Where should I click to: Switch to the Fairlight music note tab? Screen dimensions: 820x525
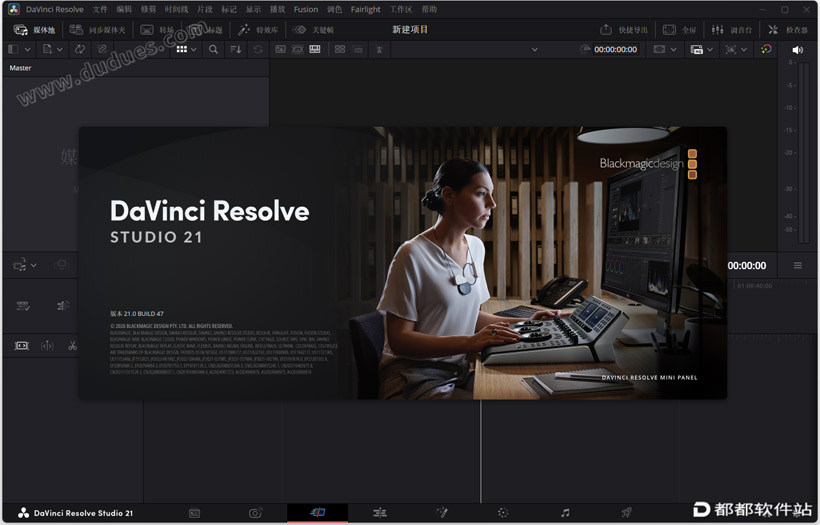tap(565, 512)
